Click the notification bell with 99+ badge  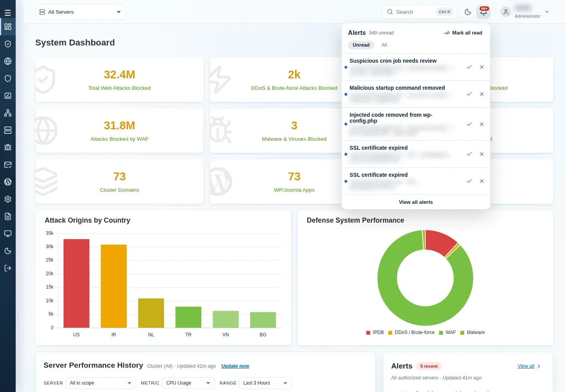(483, 12)
